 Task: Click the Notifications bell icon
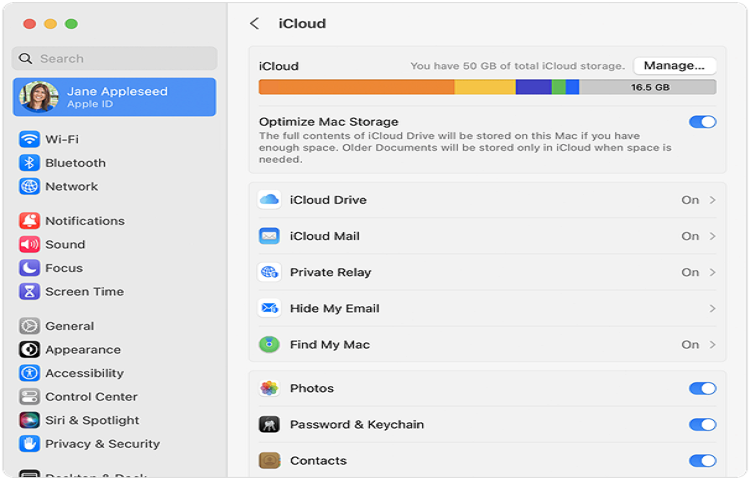point(29,221)
